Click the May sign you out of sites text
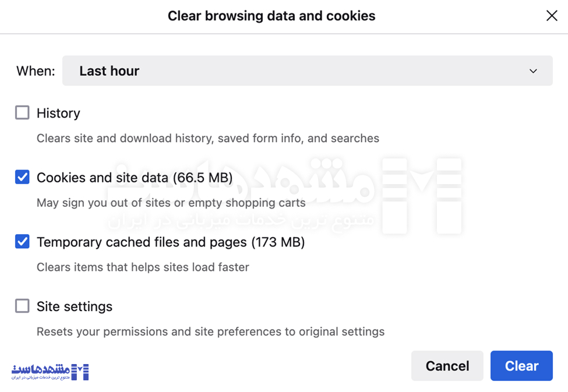The width and height of the screenshot is (568, 392). pos(171,203)
